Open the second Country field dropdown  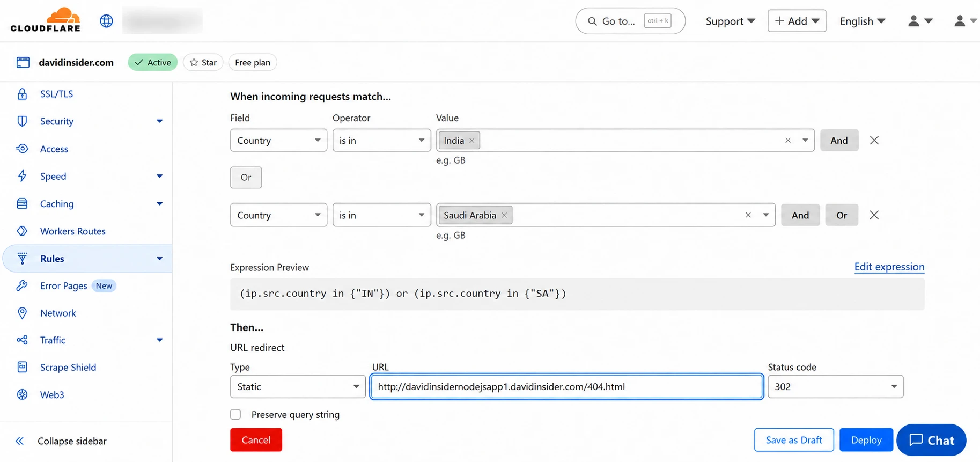tap(278, 215)
